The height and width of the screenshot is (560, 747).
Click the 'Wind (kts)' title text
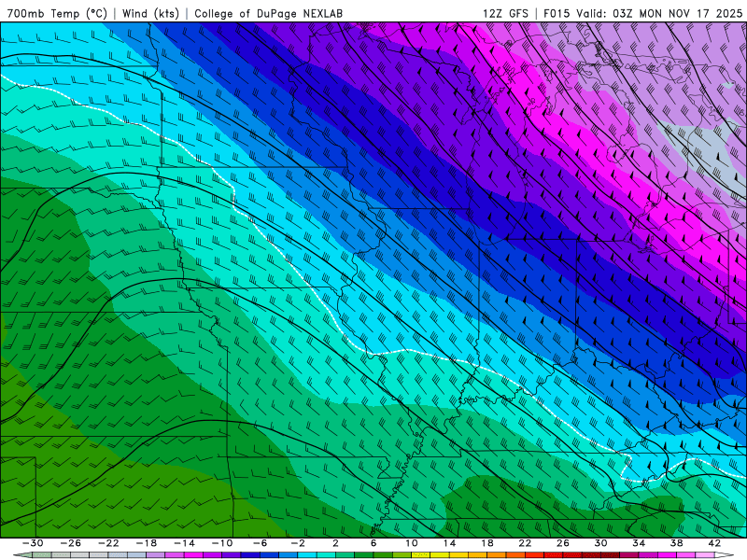pos(150,13)
